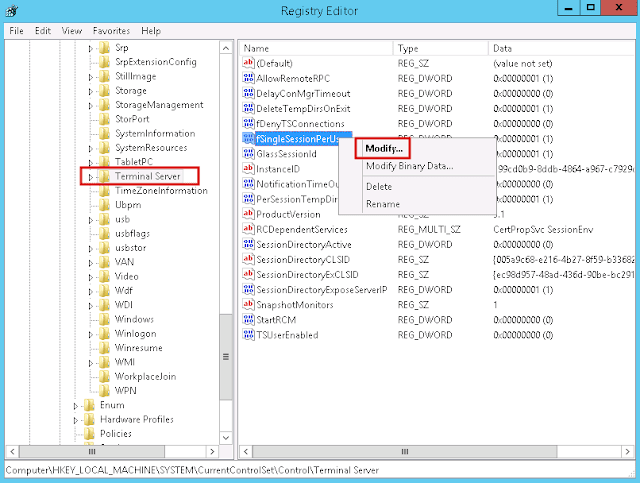The image size is (640, 483).
Task: Click the RCDependentServices multi-string icon
Action: (248, 229)
